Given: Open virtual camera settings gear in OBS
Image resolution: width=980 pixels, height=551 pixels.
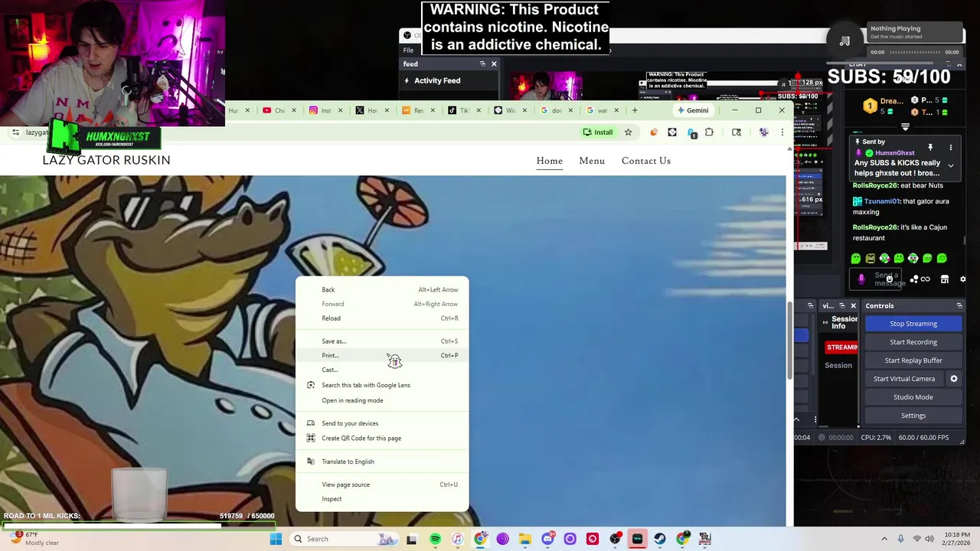Looking at the screenshot, I should coord(954,379).
